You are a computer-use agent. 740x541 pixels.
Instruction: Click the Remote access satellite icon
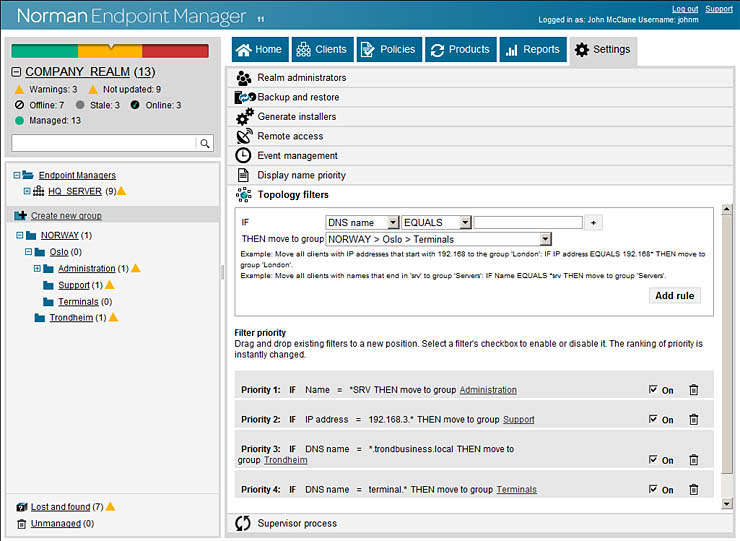[x=244, y=136]
